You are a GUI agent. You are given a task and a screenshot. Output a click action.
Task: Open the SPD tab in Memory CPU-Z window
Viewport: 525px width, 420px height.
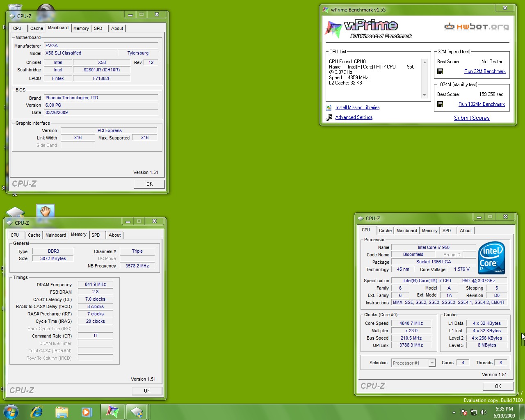(96, 235)
